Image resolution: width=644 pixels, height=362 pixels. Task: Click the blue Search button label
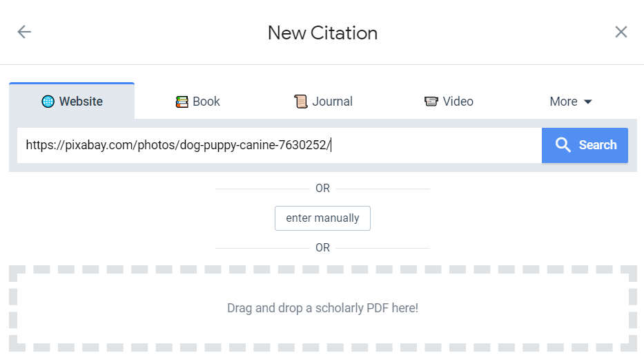(598, 145)
